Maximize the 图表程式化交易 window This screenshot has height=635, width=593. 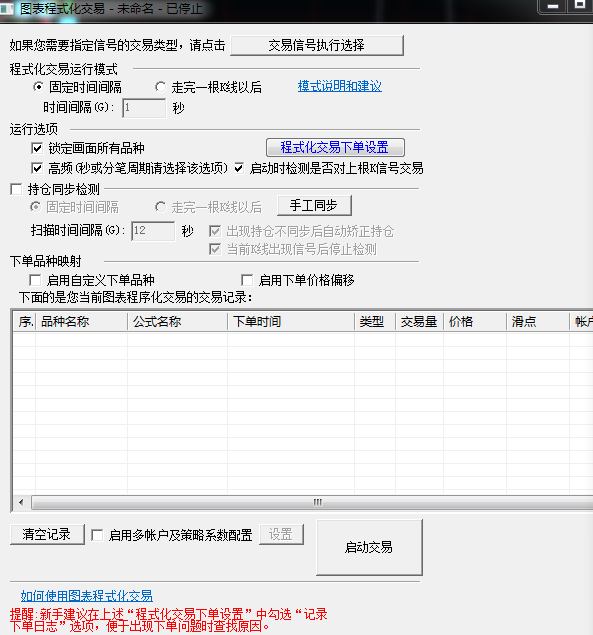(580, 5)
